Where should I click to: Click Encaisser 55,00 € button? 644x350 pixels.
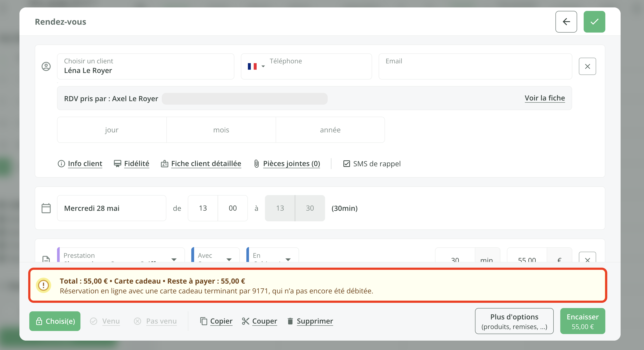(582, 321)
